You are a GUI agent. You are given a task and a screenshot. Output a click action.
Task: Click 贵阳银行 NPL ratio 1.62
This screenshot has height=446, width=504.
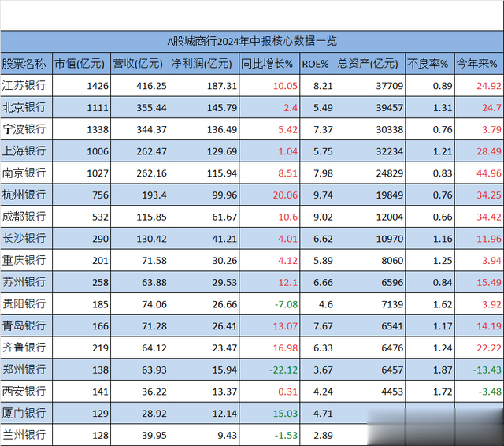(443, 304)
